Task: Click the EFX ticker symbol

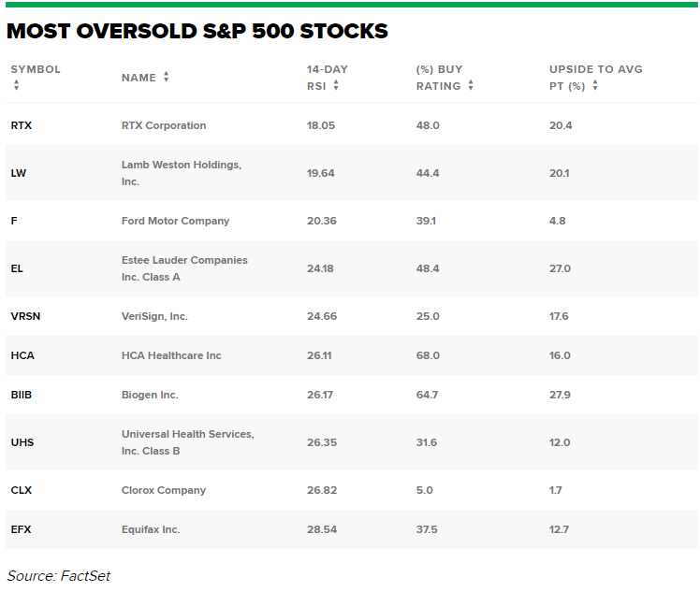Action: pos(21,529)
